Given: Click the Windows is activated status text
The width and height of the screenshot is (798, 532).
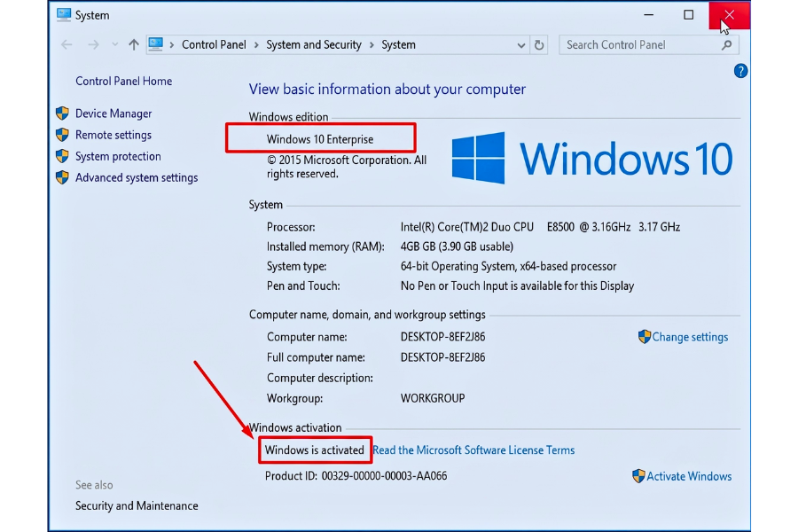Looking at the screenshot, I should pos(315,450).
